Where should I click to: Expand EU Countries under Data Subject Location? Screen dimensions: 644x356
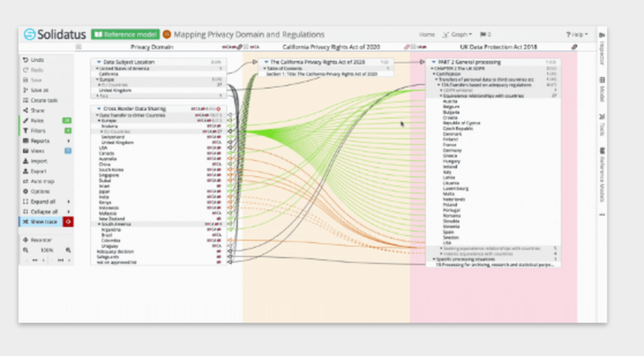tap(99, 85)
